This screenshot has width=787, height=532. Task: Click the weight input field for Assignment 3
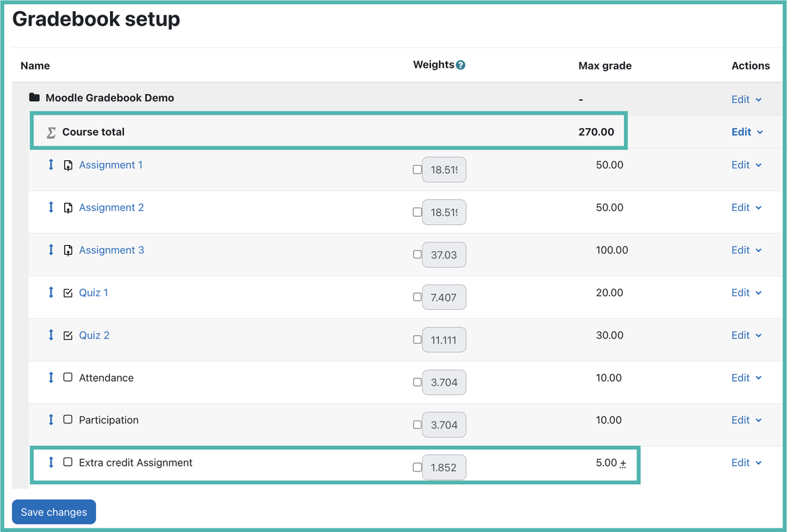click(x=444, y=254)
